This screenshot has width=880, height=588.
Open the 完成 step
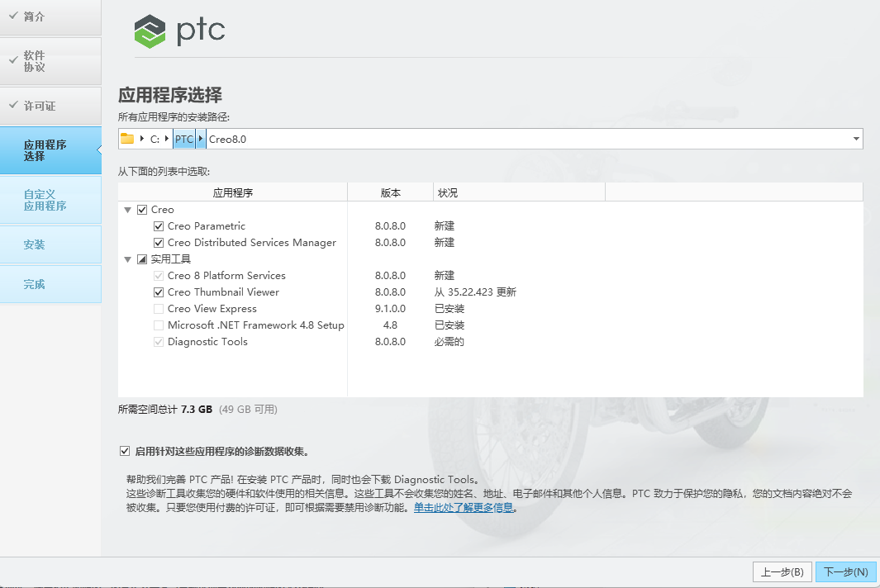point(50,284)
